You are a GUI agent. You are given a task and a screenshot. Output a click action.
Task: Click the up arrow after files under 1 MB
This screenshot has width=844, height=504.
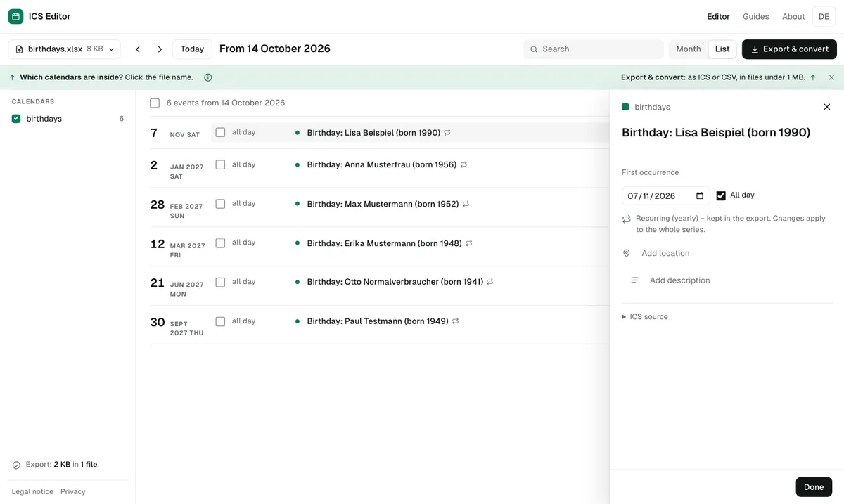pos(813,77)
